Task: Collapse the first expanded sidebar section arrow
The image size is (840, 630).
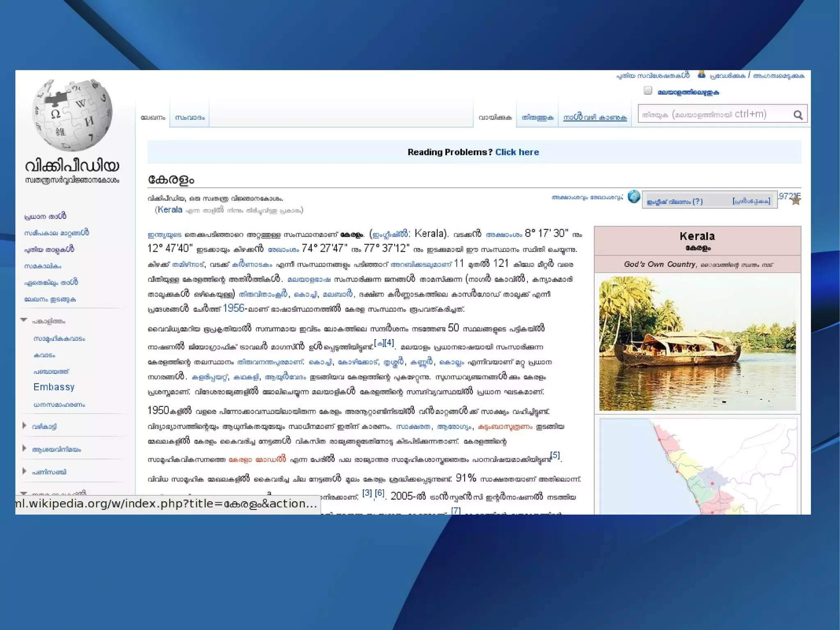Action: click(x=24, y=320)
